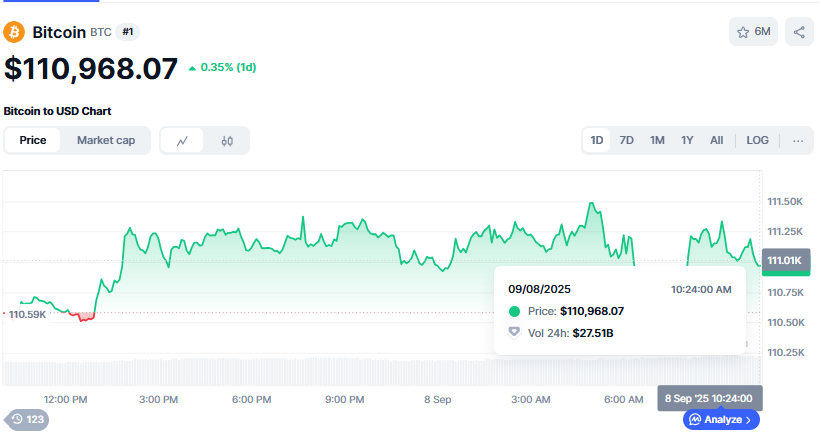This screenshot has width=820, height=432.
Task: Click the tooltip Vol 24h $27.51B value
Action: 593,333
